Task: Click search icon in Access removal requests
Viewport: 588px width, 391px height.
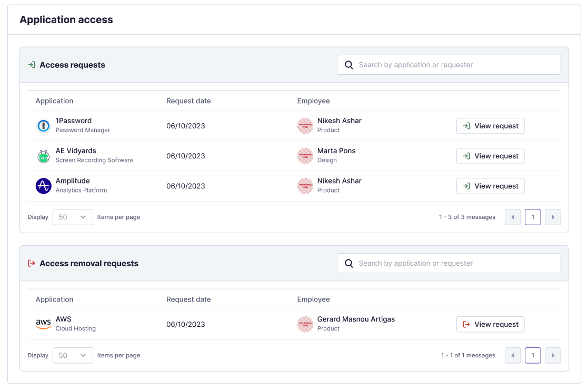Action: click(348, 263)
